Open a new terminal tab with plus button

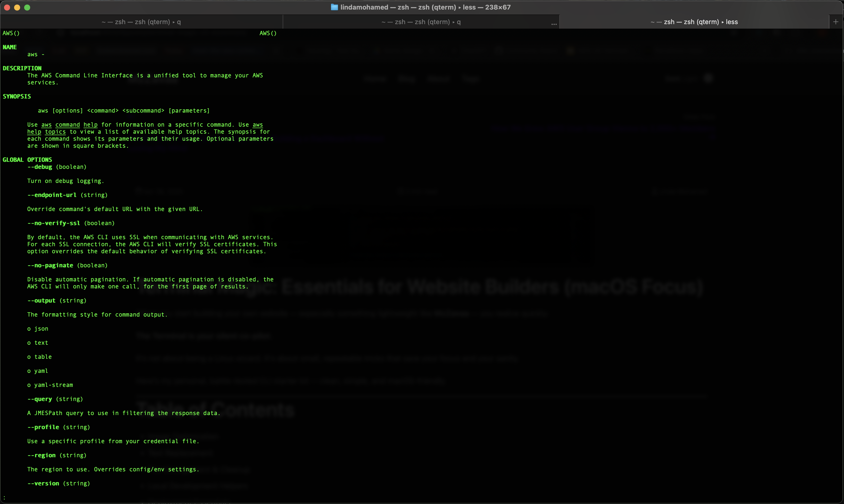point(836,22)
